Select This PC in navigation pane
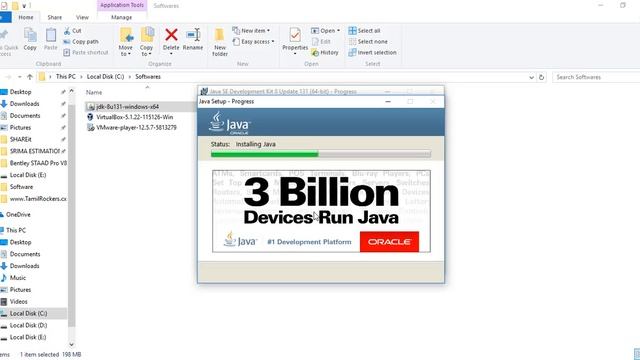640x360 pixels. pyautogui.click(x=16, y=230)
